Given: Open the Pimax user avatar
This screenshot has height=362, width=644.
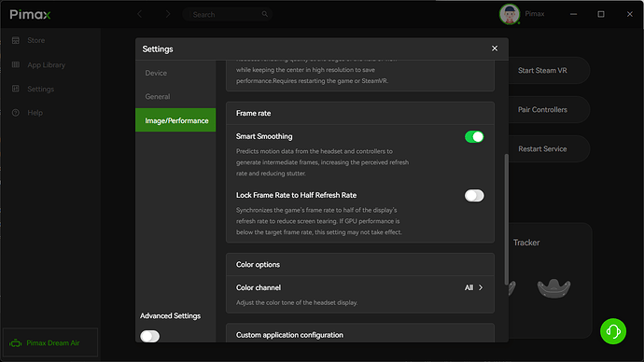Looking at the screenshot, I should pos(510,14).
